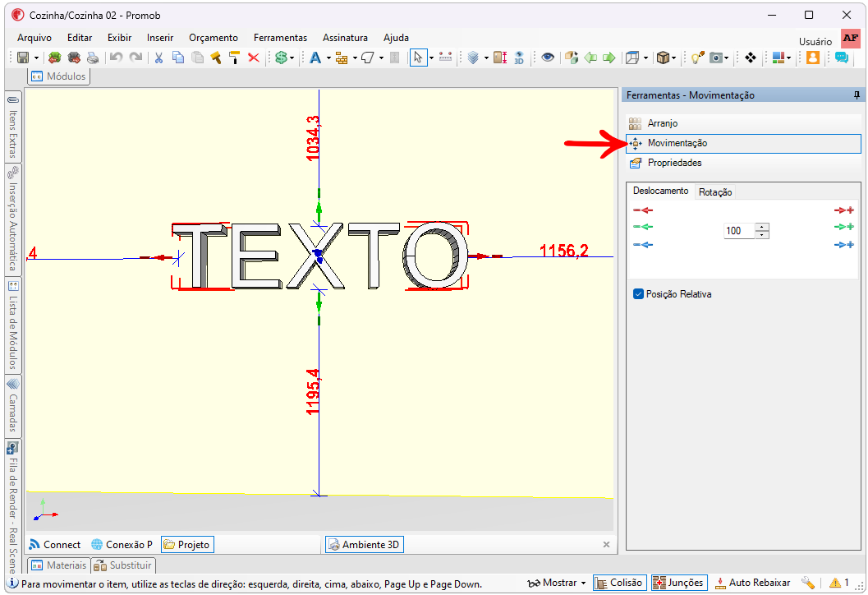Open the dropdown arrow next to text tool A
The height and width of the screenshot is (595, 868).
(328, 58)
